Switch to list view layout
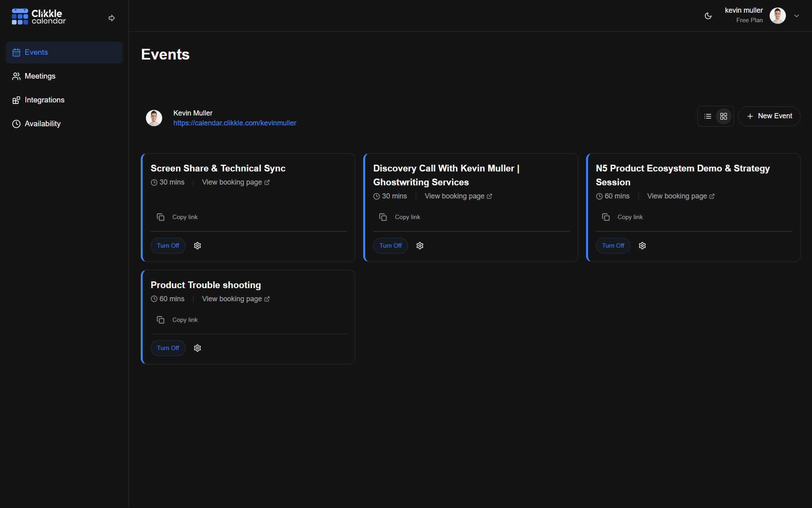812x508 pixels. [x=708, y=116]
